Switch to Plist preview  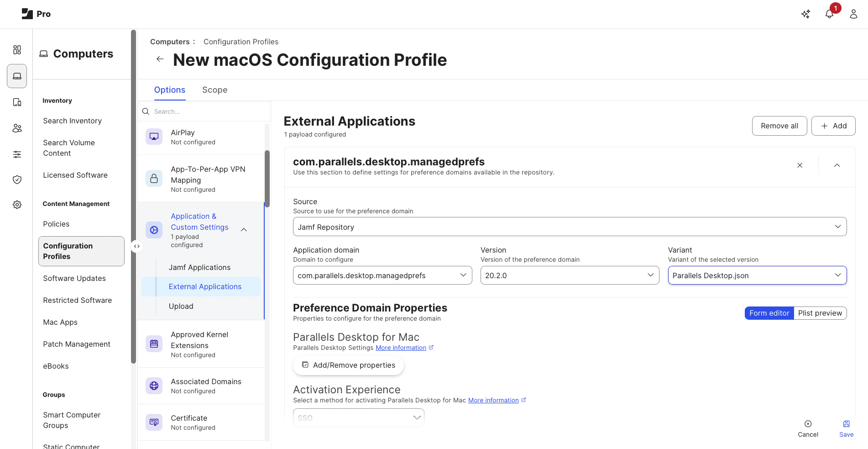click(x=820, y=313)
